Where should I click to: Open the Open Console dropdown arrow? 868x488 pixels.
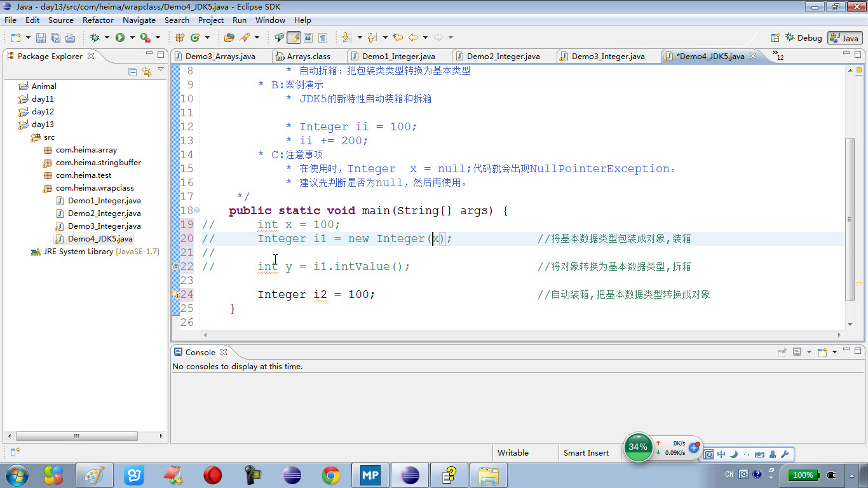(x=834, y=352)
